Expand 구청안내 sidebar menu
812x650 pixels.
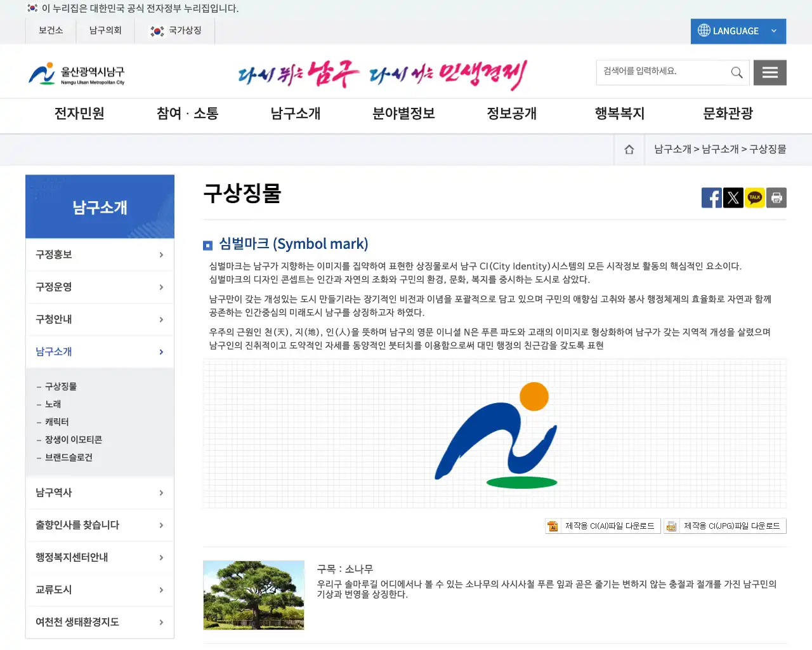[x=100, y=319]
